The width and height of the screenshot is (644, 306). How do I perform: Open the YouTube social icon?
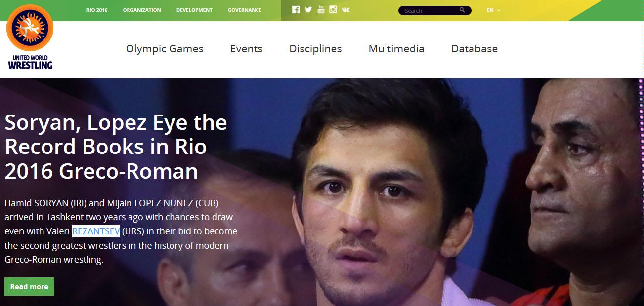[x=321, y=9]
